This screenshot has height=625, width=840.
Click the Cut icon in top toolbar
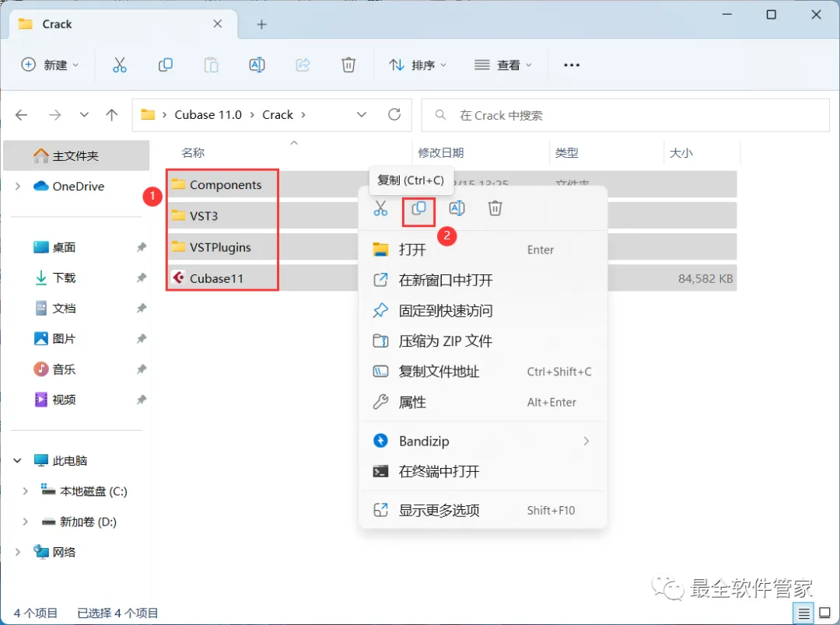[120, 65]
